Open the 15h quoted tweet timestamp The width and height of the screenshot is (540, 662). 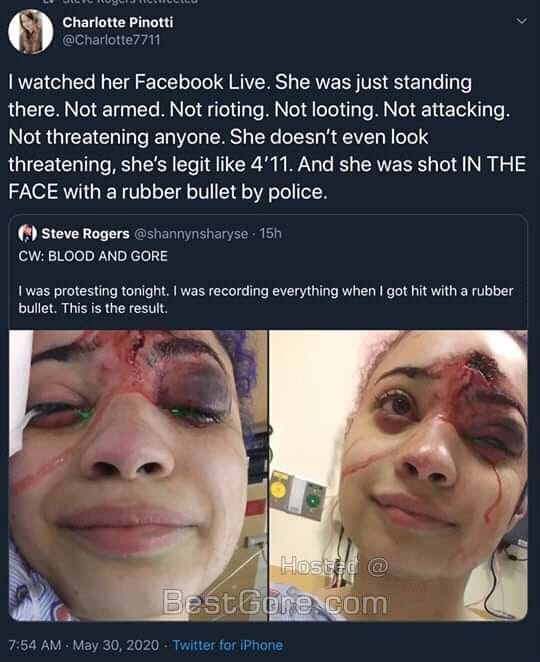(x=271, y=233)
